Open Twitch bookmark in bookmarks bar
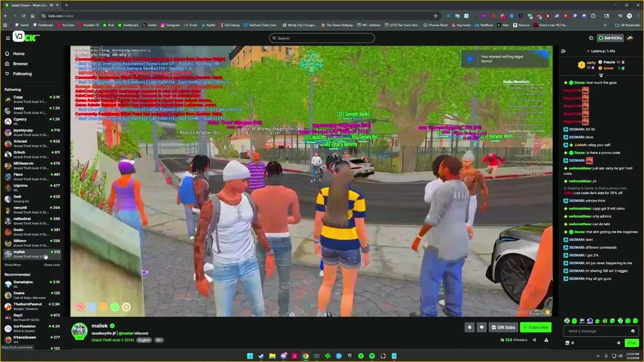Viewport: 644px width, 362px height. point(22,25)
